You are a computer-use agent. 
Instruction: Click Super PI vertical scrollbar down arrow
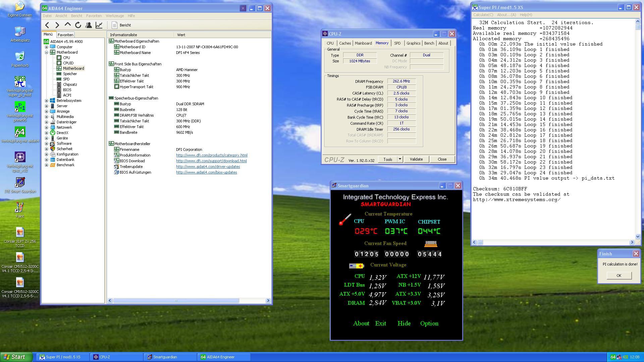pyautogui.click(x=638, y=236)
